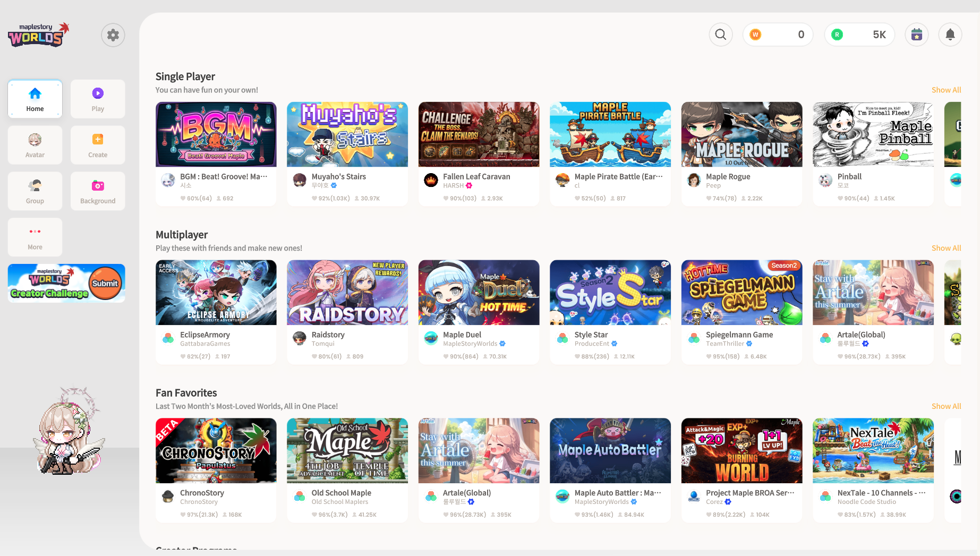Viewport: 980px width, 556px height.
Task: Open the notifications bell icon
Action: click(x=950, y=35)
